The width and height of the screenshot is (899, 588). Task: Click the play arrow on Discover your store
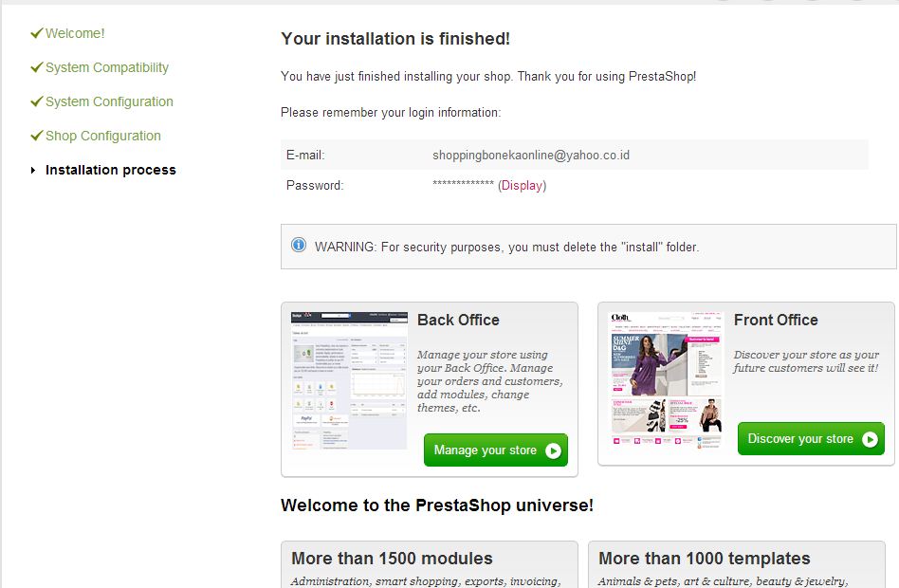(870, 439)
